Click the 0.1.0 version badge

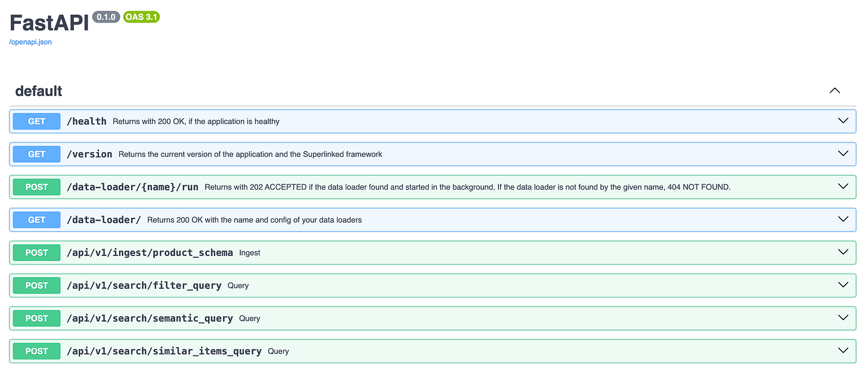coord(106,17)
